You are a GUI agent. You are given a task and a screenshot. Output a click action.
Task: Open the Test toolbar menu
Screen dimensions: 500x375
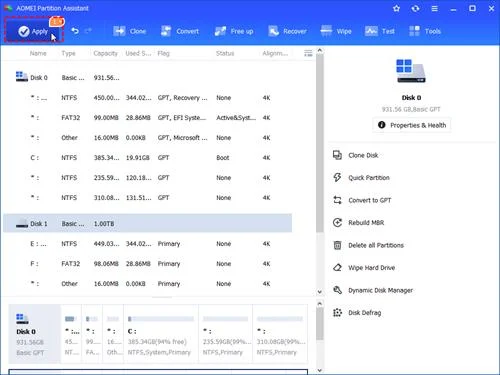(x=380, y=31)
